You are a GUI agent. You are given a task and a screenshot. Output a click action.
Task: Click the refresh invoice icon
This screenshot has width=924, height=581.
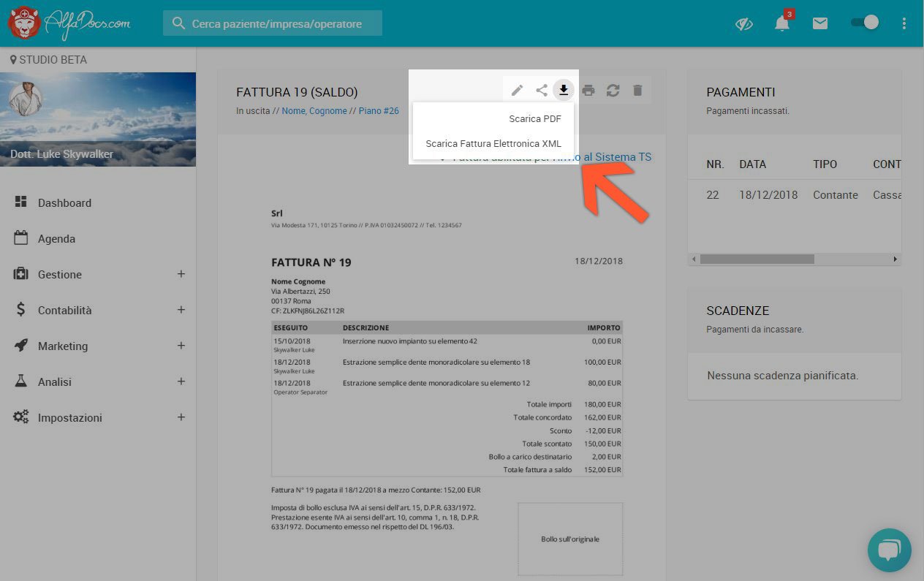point(613,91)
